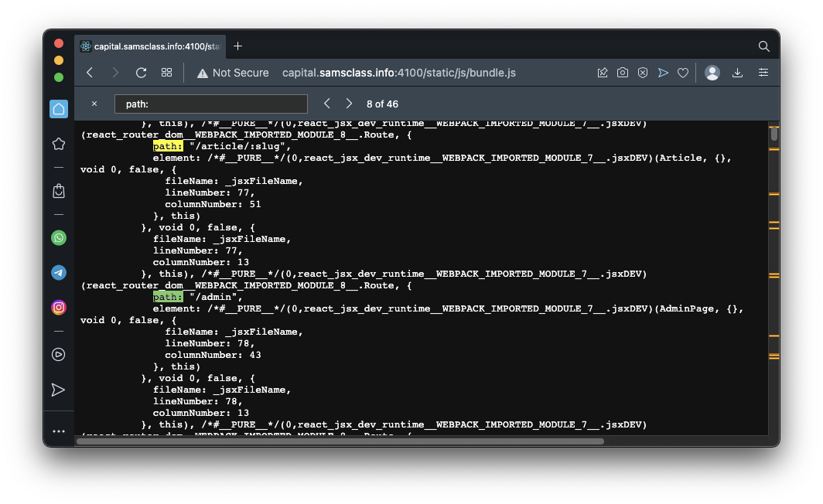823x504 pixels.
Task: Jump to the previous search match
Action: [327, 104]
